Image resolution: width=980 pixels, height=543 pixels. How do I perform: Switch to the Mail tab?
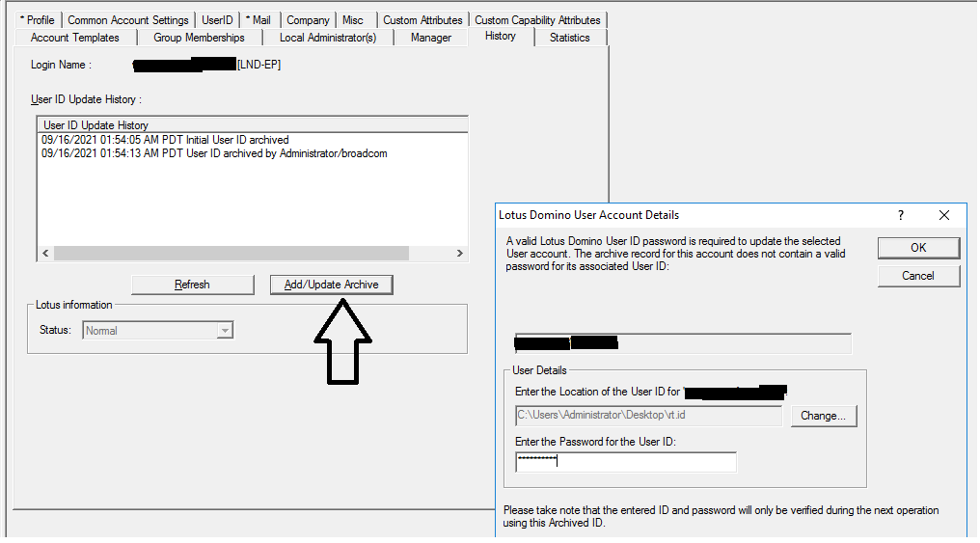(x=259, y=20)
